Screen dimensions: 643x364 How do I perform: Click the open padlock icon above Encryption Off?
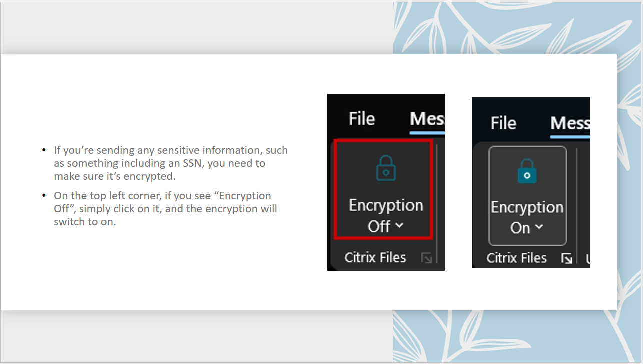coord(385,168)
